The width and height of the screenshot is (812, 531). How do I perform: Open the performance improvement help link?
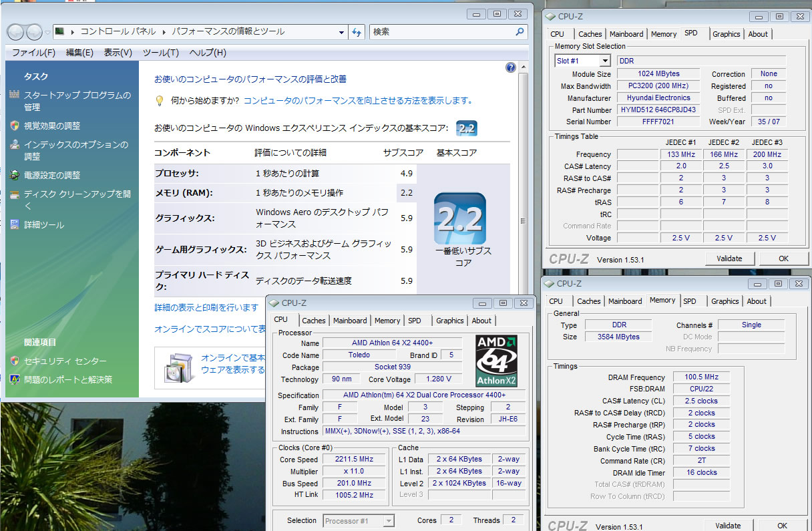click(x=358, y=101)
